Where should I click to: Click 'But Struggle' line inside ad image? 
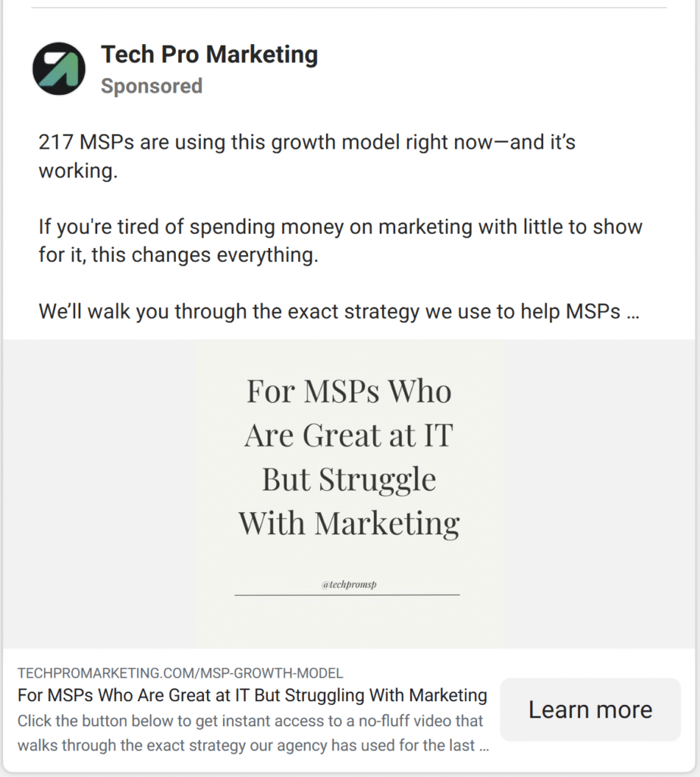[349, 480]
